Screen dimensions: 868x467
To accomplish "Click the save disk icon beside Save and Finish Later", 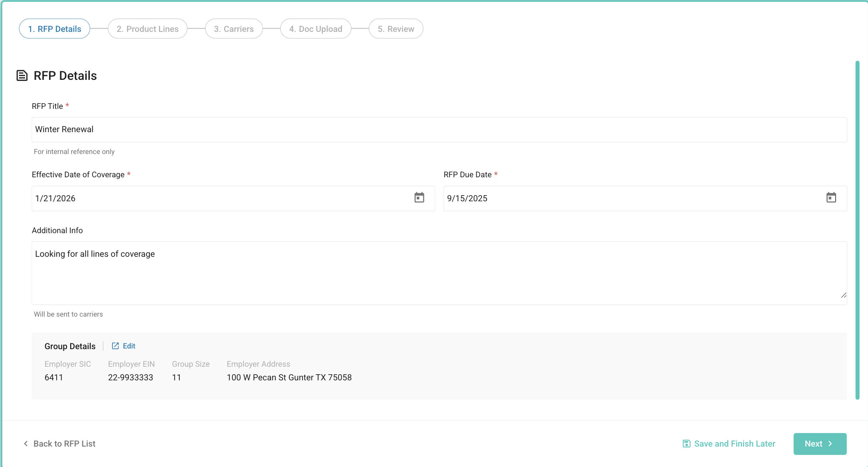I will click(686, 444).
